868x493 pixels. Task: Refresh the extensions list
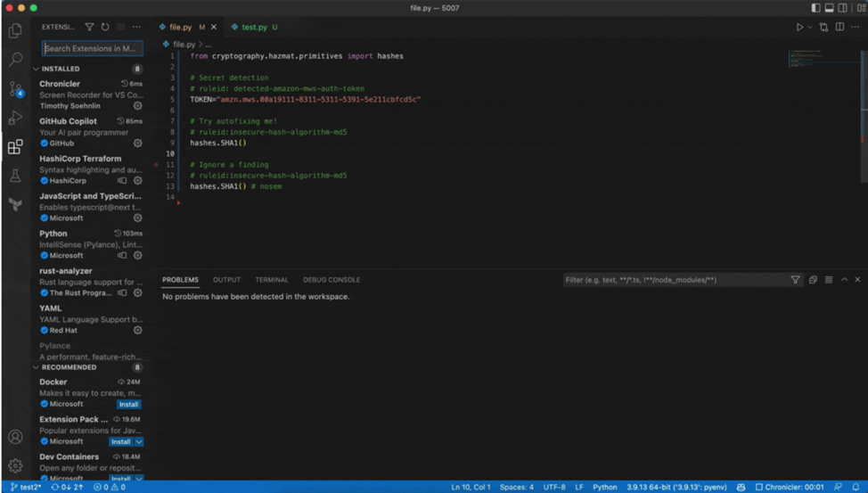click(x=105, y=28)
